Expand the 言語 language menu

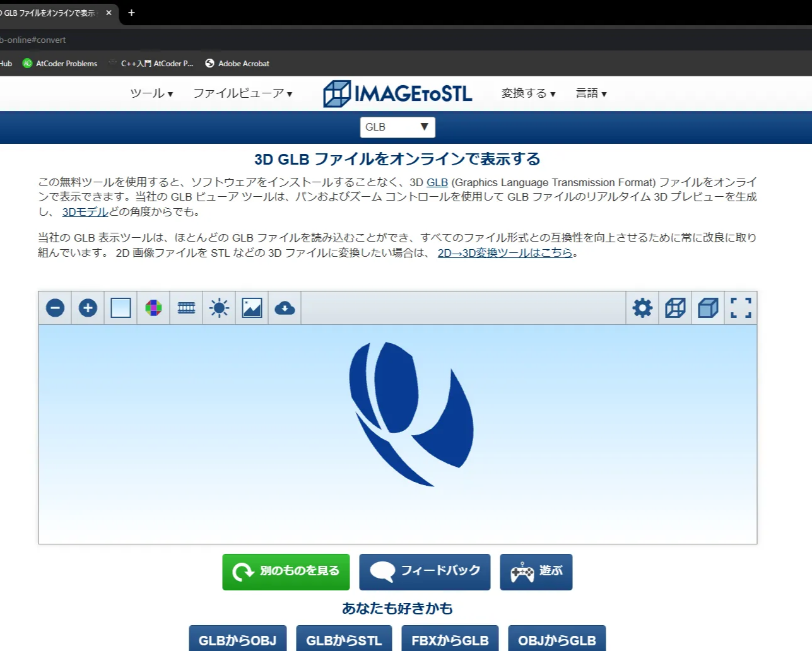tap(591, 93)
